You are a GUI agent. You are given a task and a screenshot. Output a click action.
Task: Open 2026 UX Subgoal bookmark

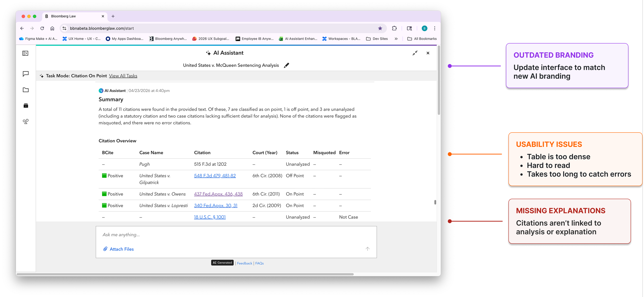click(211, 39)
